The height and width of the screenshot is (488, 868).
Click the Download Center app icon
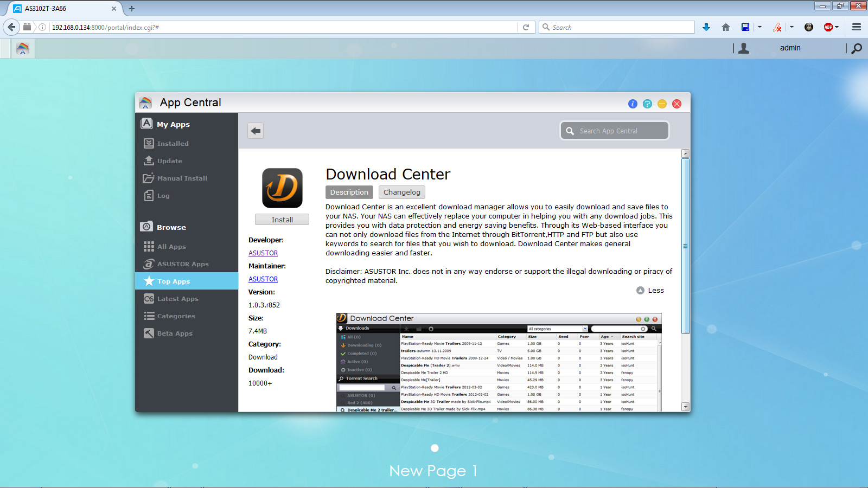click(x=282, y=188)
